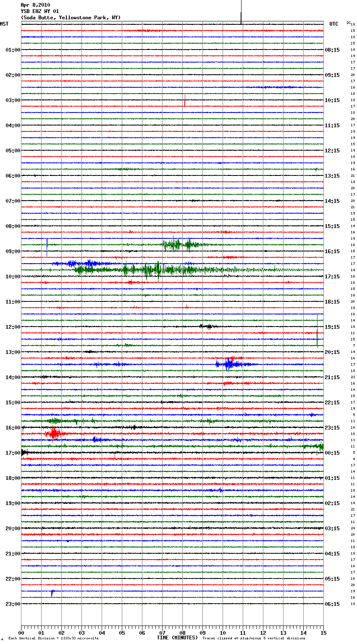
Task: Select the 15:15 UTC time label
Action: 332,226
